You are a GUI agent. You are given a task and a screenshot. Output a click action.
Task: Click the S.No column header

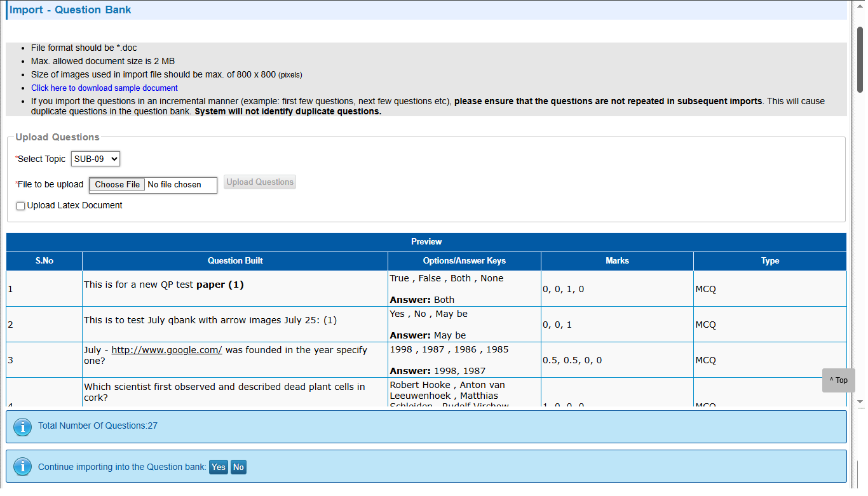(44, 261)
